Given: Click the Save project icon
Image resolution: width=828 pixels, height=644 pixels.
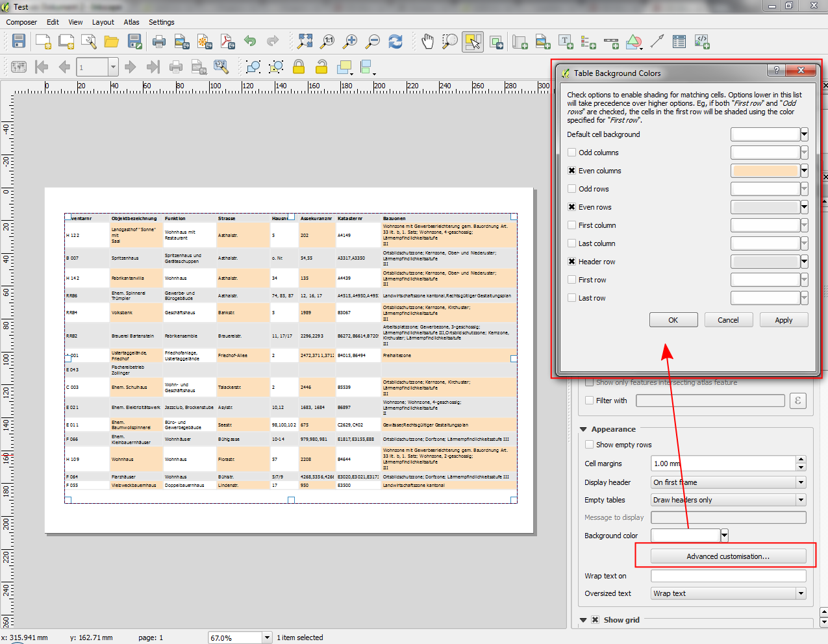Looking at the screenshot, I should (x=19, y=42).
